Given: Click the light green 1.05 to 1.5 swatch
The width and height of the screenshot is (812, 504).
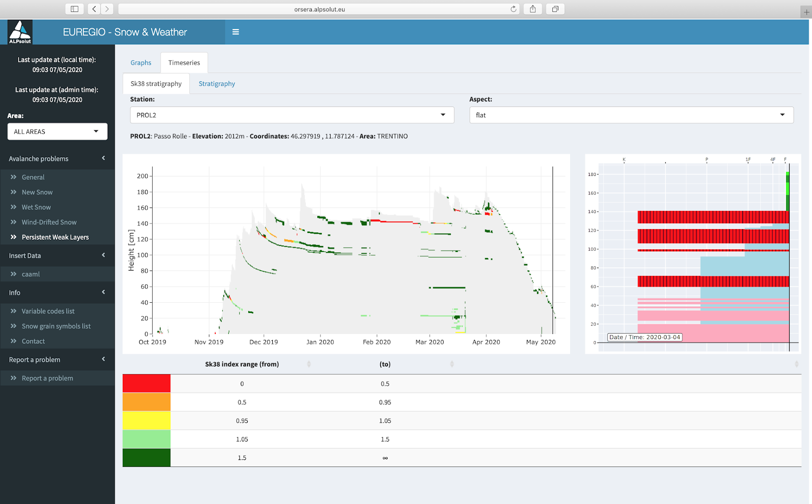Looking at the screenshot, I should coord(146,439).
